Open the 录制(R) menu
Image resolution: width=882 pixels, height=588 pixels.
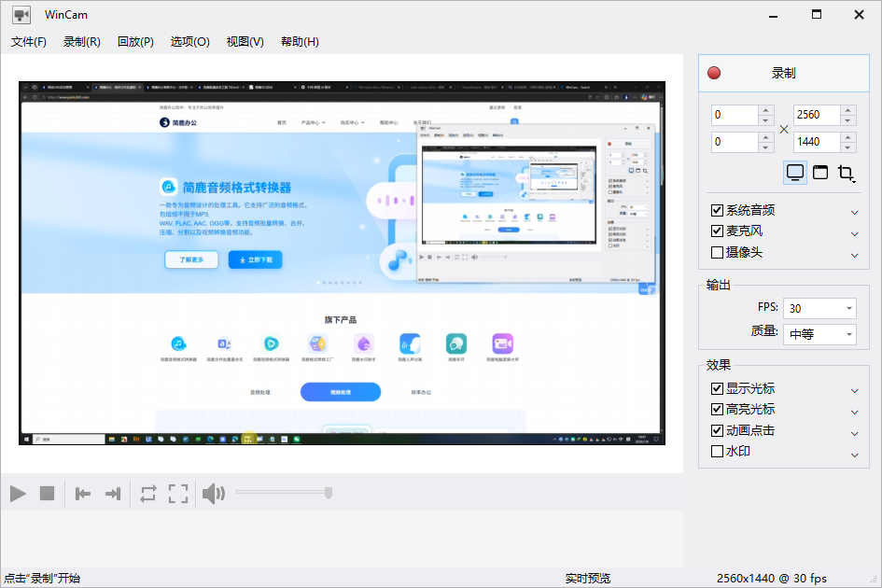tap(81, 42)
